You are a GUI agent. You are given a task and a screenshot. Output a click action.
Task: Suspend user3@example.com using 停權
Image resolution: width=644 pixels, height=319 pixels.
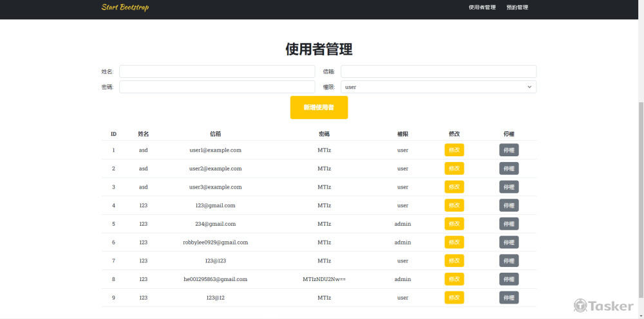(509, 187)
